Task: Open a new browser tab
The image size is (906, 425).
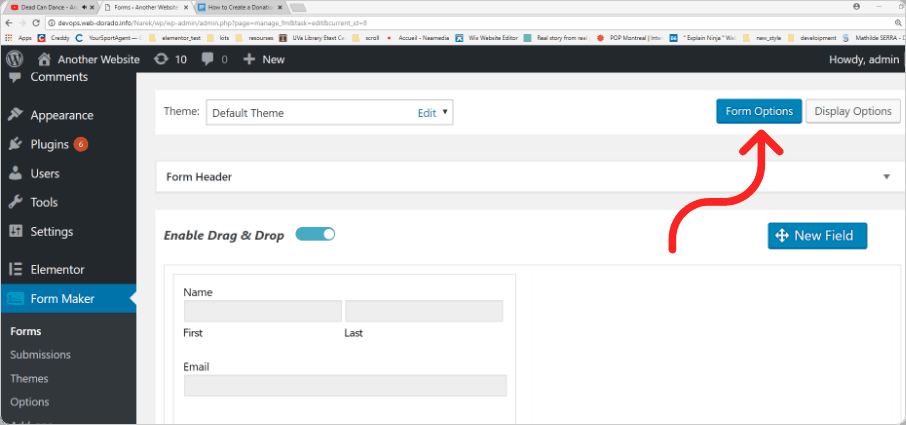Action: coord(298,8)
